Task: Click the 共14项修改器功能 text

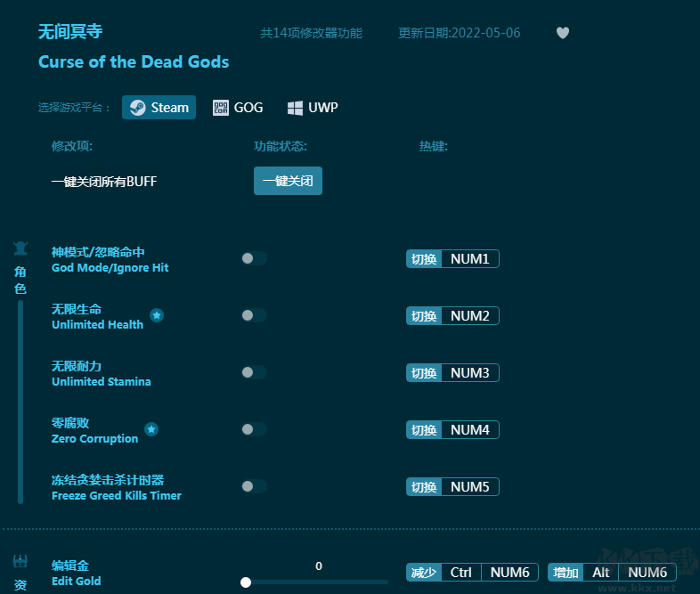Action: pos(311,33)
